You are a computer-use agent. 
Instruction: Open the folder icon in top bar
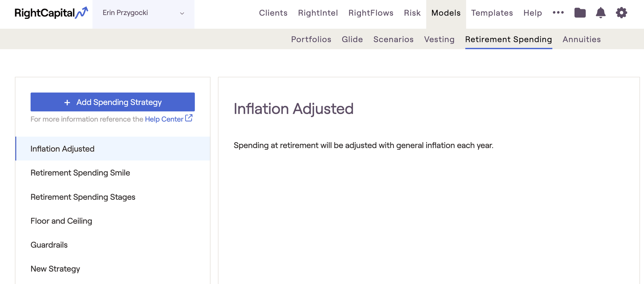click(x=580, y=13)
